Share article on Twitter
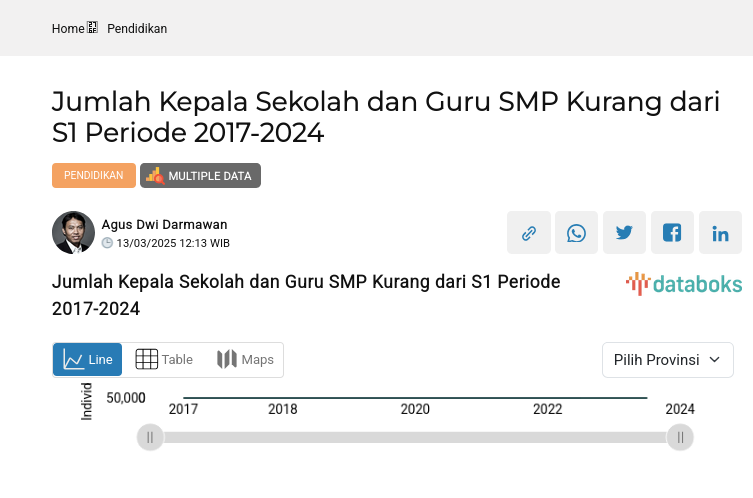The height and width of the screenshot is (498, 753). coord(624,233)
